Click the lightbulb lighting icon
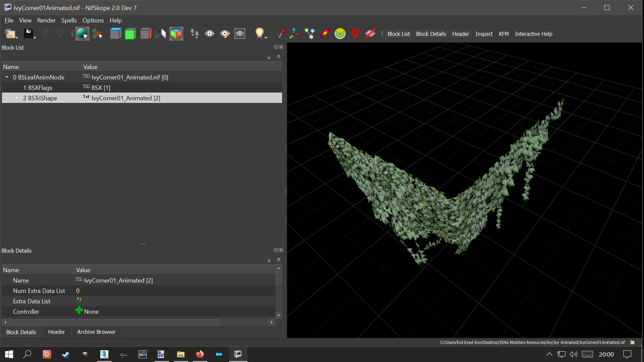The height and width of the screenshot is (362, 644). click(x=259, y=33)
